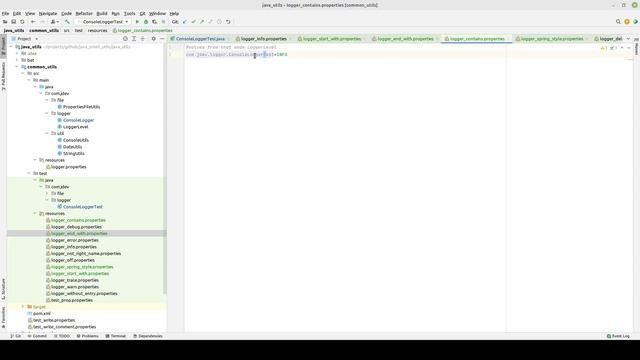Debug ConsoleLoggerTest with the bug icon
640x360 pixels.
(146, 22)
